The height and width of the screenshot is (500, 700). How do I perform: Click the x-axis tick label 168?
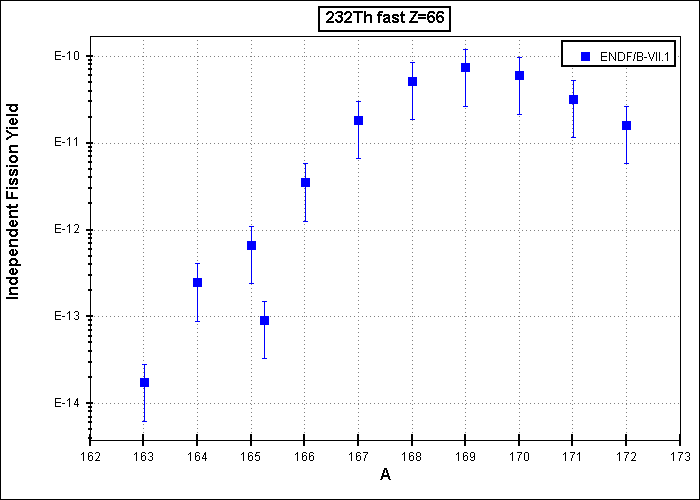pyautogui.click(x=412, y=457)
